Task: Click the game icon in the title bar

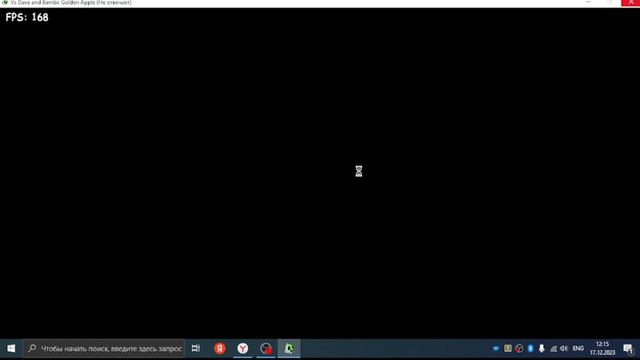Action: pos(5,2)
